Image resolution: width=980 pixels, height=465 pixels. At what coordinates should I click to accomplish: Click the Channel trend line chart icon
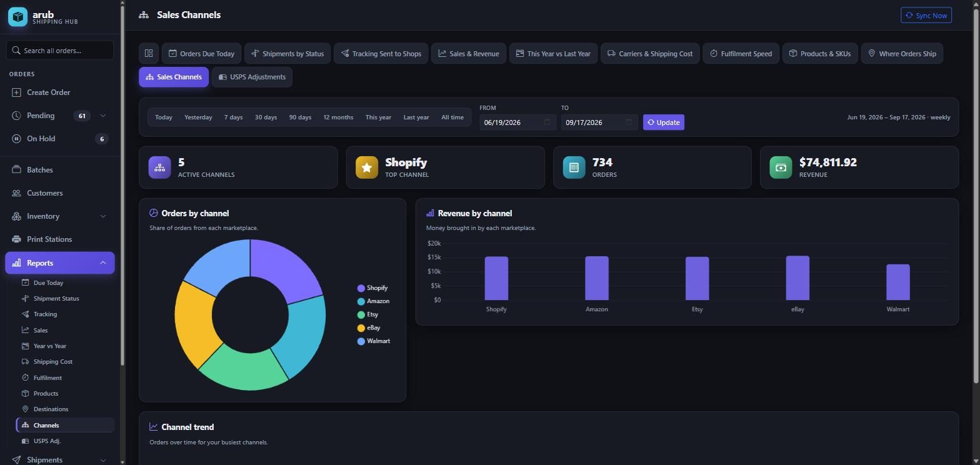(x=154, y=427)
